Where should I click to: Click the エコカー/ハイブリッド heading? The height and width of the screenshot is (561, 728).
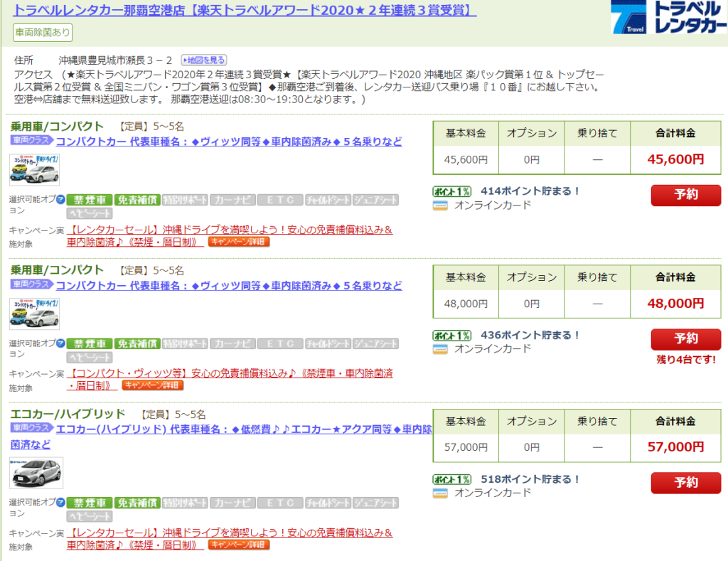pyautogui.click(x=68, y=414)
